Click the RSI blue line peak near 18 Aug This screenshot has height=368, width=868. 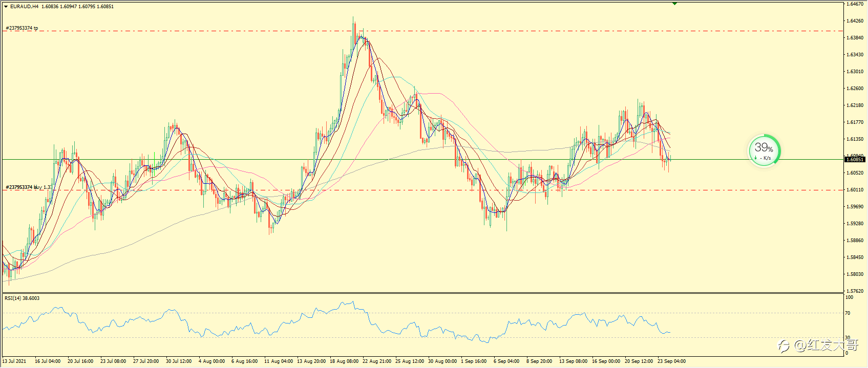(x=352, y=302)
